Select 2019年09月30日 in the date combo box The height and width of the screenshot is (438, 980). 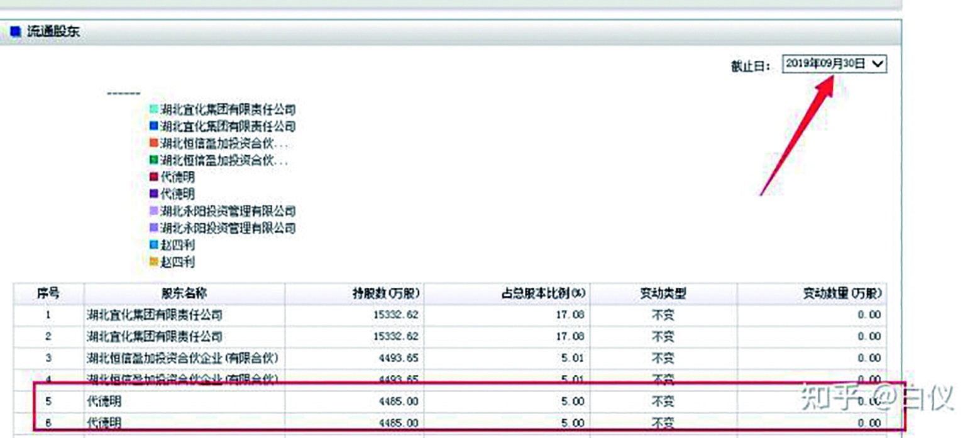tap(830, 63)
